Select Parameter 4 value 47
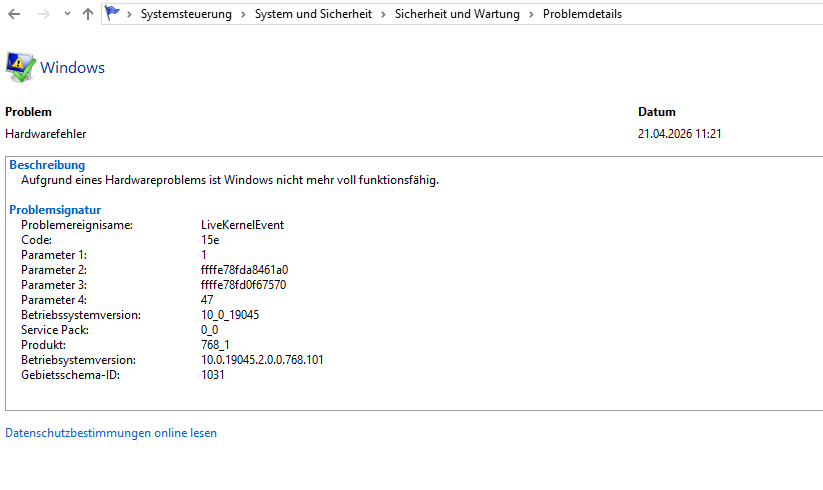823x490 pixels. (x=207, y=300)
